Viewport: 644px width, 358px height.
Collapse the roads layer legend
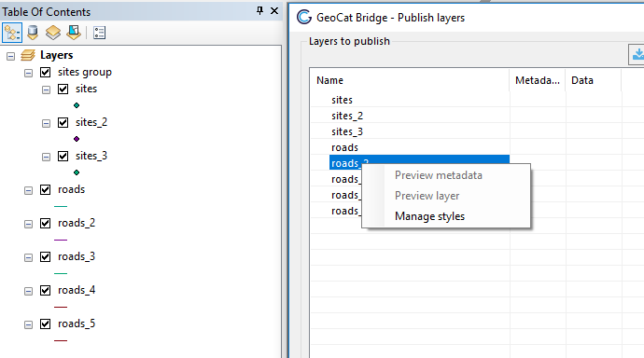pyautogui.click(x=28, y=191)
